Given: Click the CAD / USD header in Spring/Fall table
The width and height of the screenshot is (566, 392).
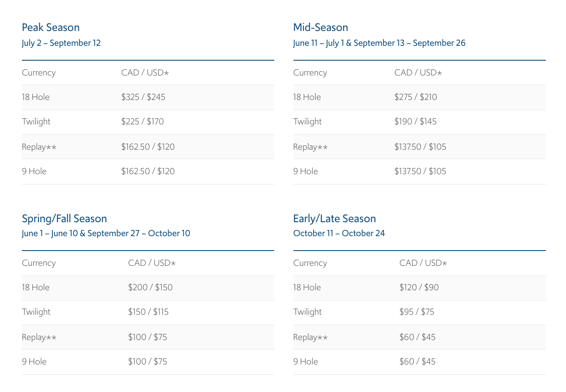Looking at the screenshot, I should tap(152, 263).
